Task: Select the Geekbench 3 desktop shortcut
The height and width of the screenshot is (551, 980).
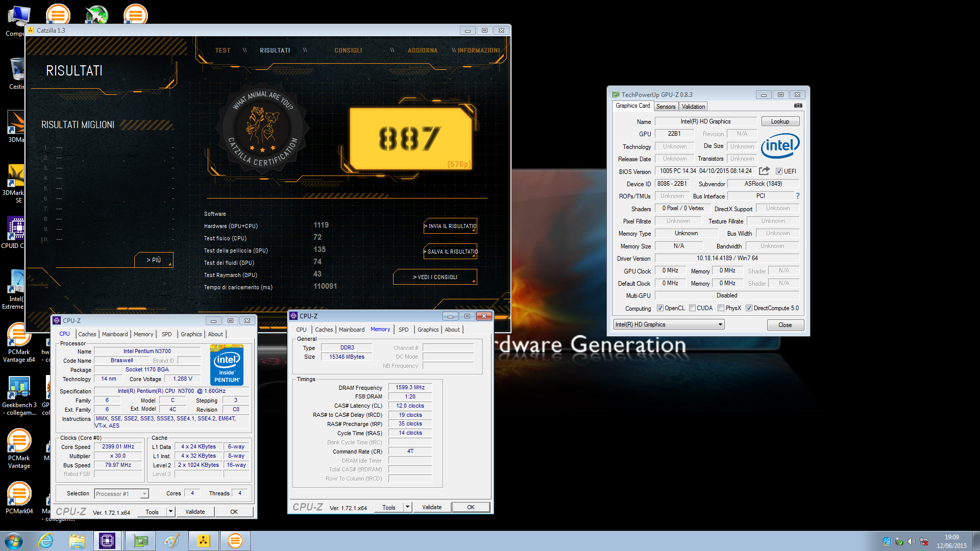Action: coord(19,396)
